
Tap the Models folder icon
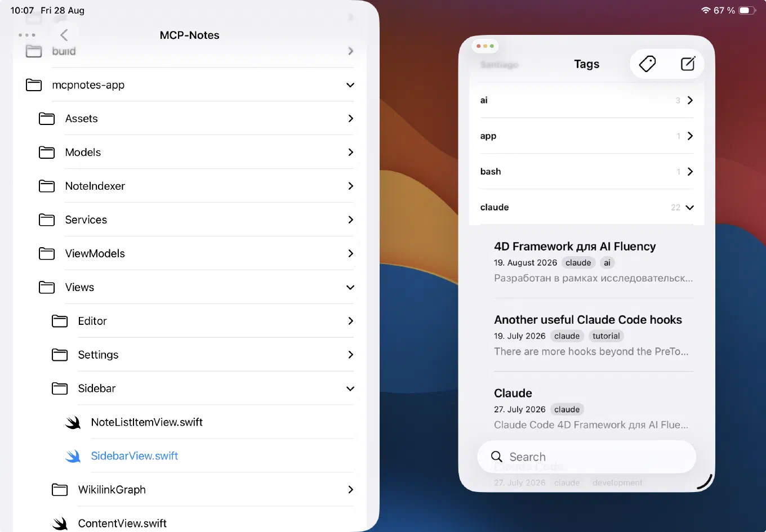pyautogui.click(x=47, y=153)
